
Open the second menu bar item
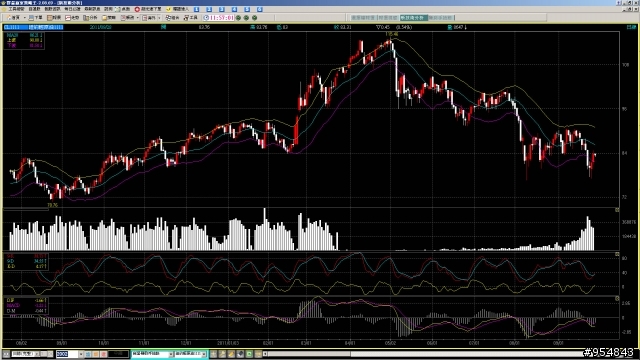point(34,9)
